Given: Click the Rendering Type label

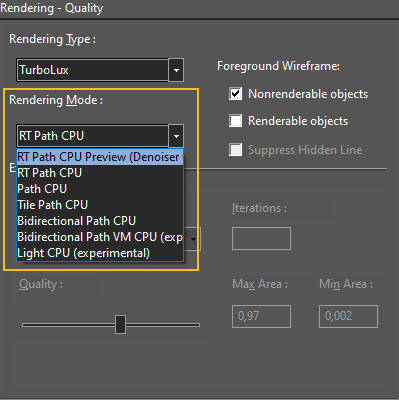Looking at the screenshot, I should coord(52,39).
